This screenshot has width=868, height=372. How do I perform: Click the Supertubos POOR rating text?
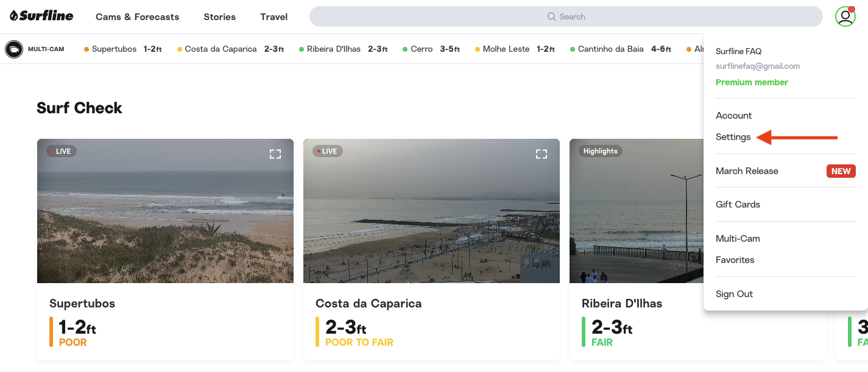pos(73,342)
